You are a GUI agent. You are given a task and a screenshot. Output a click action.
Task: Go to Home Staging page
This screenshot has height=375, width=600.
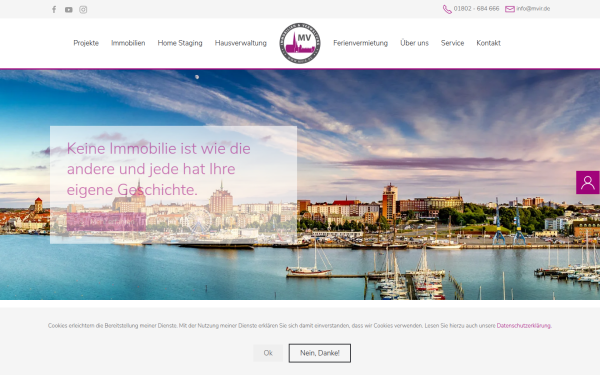(180, 43)
